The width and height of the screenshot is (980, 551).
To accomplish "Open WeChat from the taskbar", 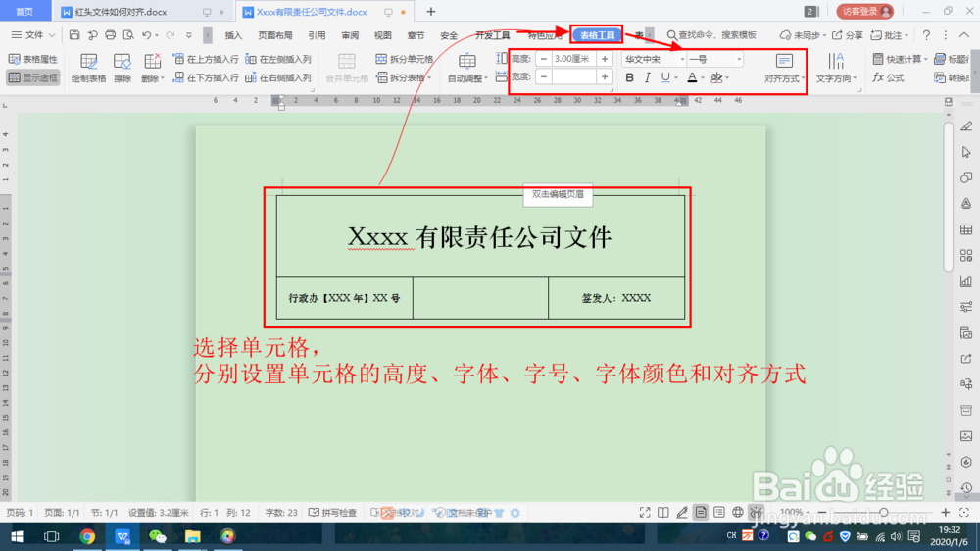I will click(x=157, y=536).
